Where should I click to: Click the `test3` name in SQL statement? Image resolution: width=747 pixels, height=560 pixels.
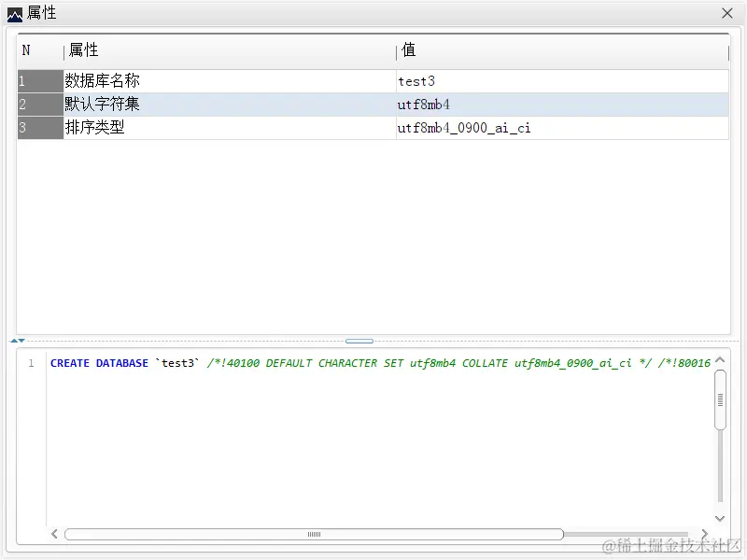click(x=177, y=363)
